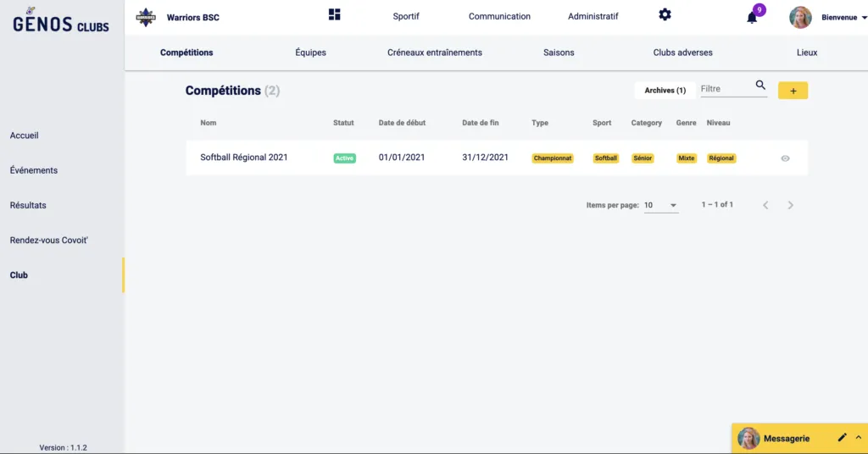The height and width of the screenshot is (454, 868).
Task: Open notifications bell with 9 badge
Action: click(752, 17)
